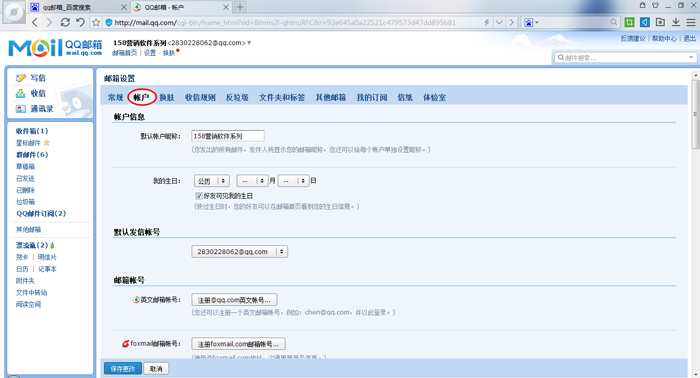Screen dimensions: 700x378
Task: Open 垃圾箱 spam folder
Action: (x=25, y=202)
